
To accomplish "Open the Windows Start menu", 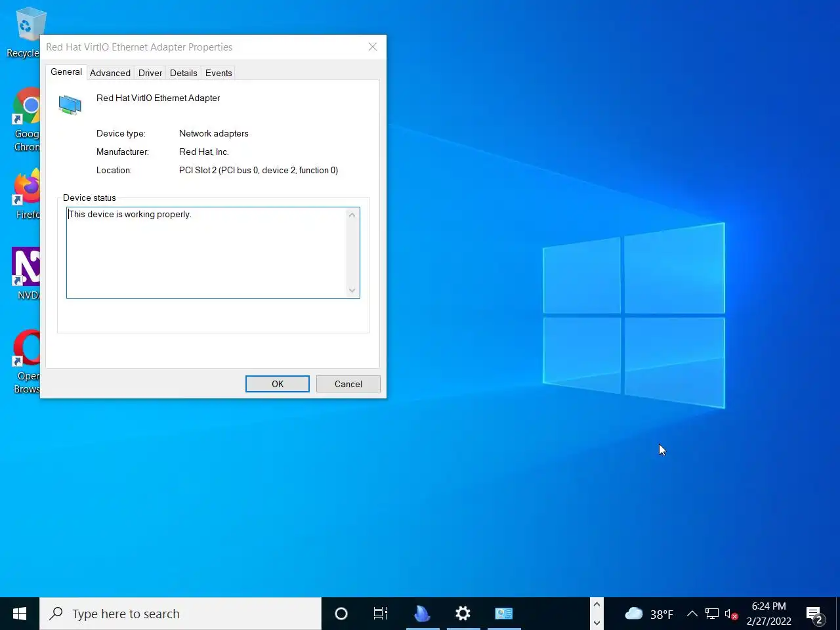I will (20, 614).
